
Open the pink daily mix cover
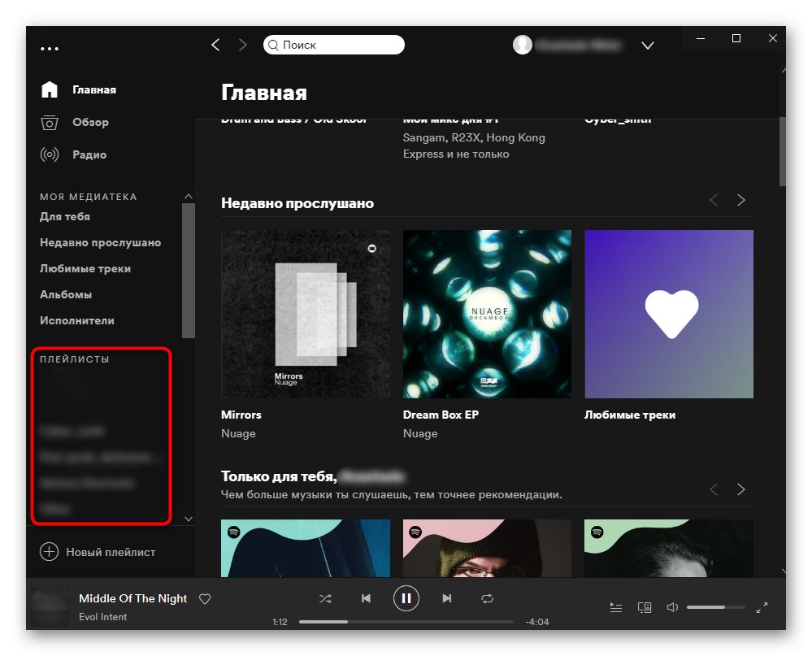[488, 549]
